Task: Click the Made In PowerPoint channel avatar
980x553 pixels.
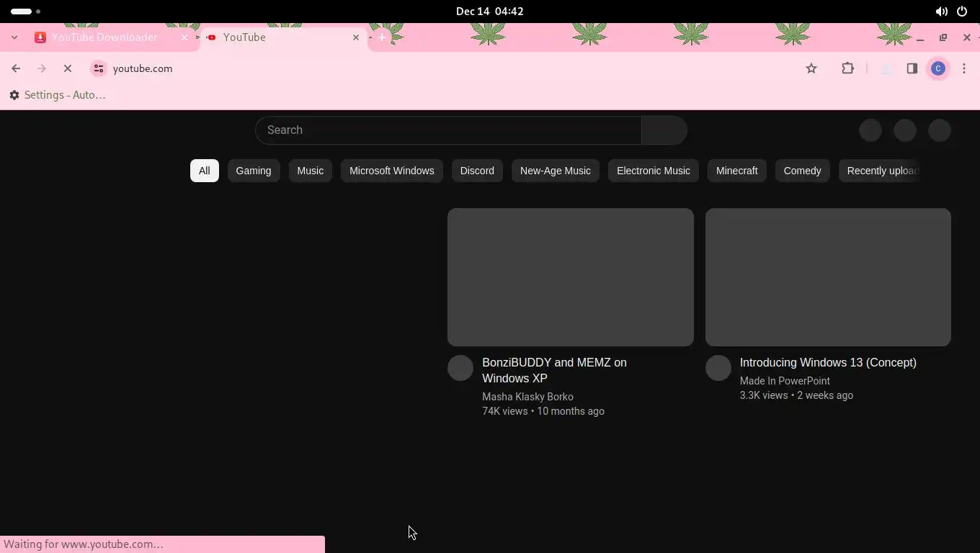Action: click(x=718, y=368)
